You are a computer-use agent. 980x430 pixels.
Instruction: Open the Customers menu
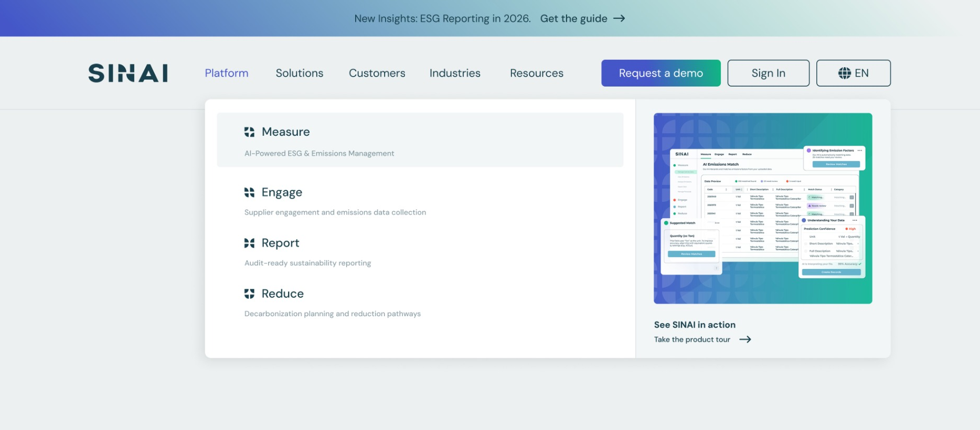(377, 73)
